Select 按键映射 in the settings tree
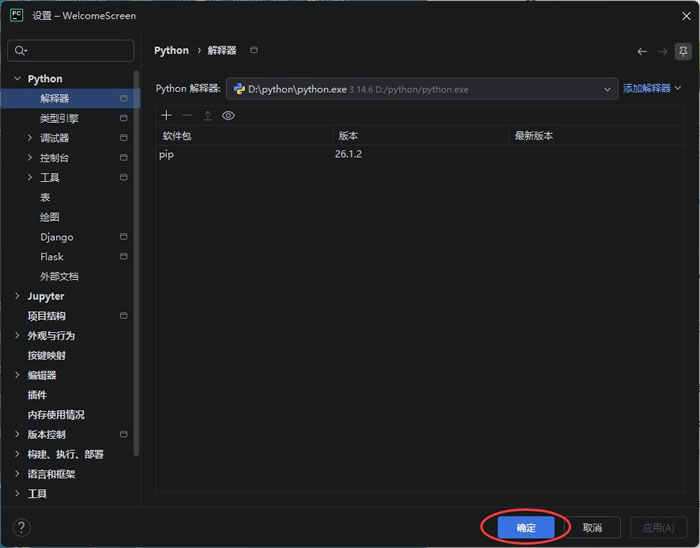 tap(46, 355)
